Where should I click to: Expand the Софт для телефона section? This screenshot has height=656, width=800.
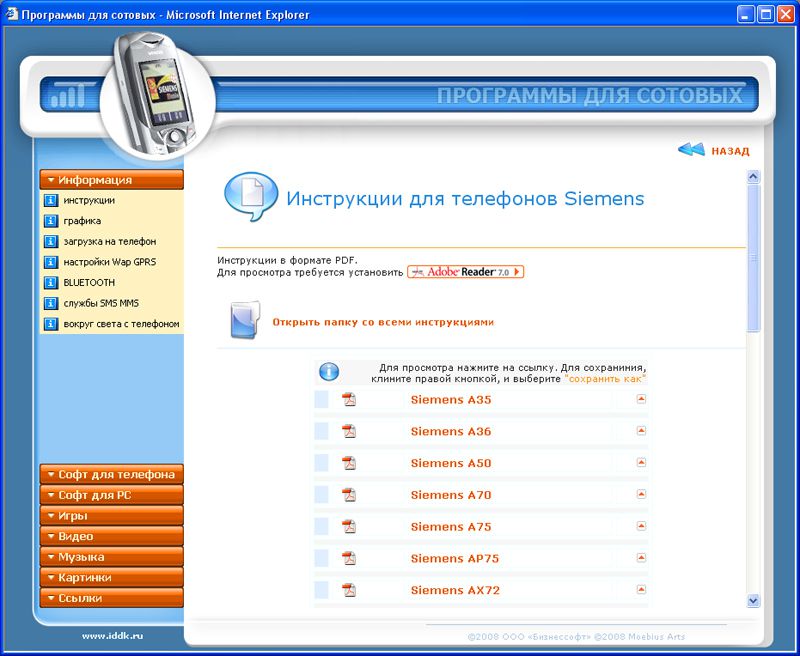coord(111,475)
